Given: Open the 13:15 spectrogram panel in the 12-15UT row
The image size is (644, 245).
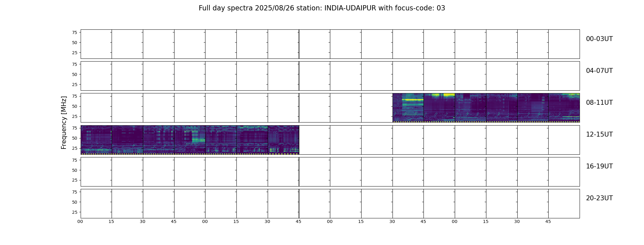Looking at the screenshot, I should 252,140.
